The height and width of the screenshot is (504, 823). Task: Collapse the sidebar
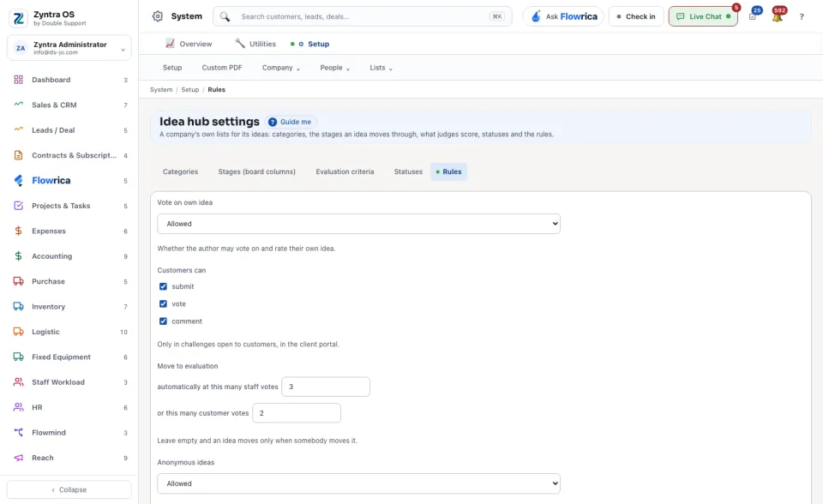[x=69, y=489]
